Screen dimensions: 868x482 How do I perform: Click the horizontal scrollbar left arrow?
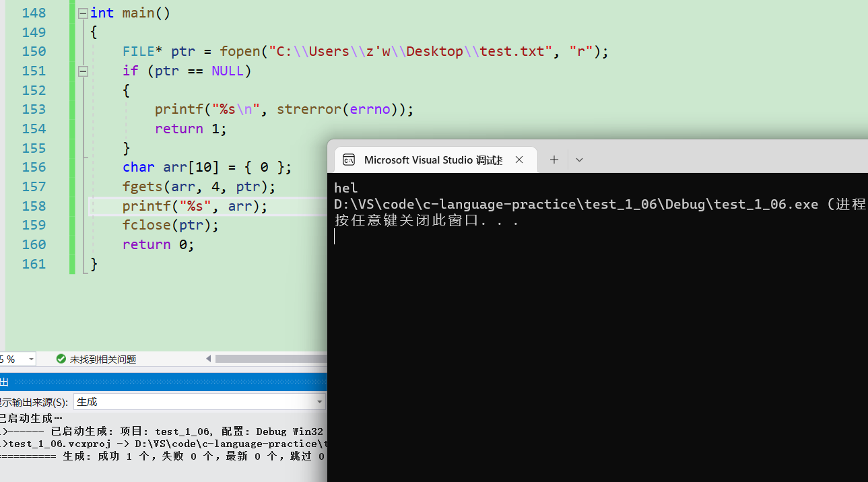point(209,359)
